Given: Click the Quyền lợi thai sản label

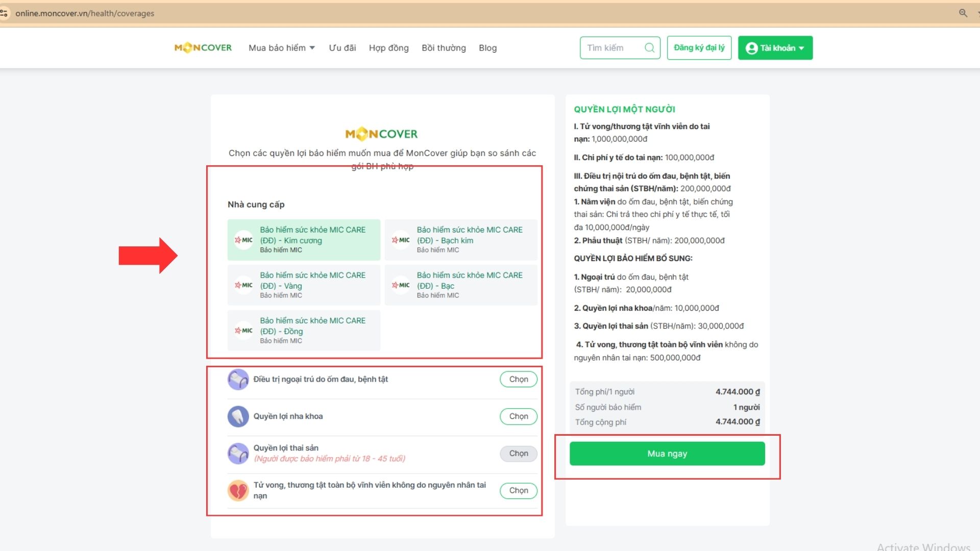Looking at the screenshot, I should coord(286,448).
